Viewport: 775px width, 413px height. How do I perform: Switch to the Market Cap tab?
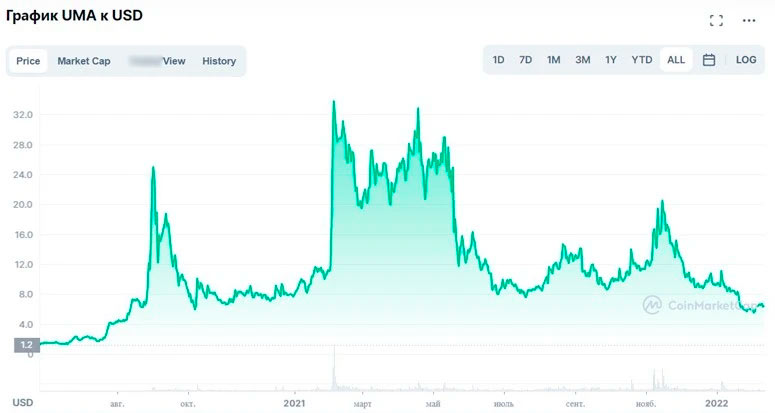(84, 61)
